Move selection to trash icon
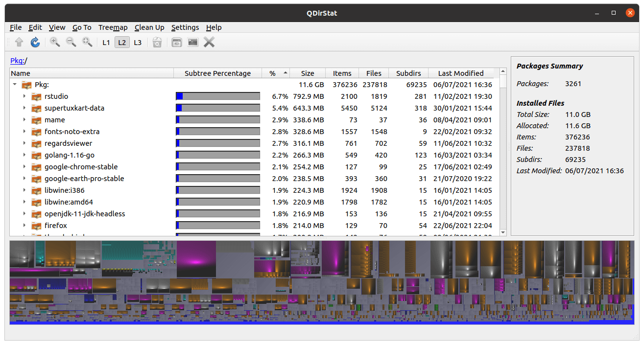This screenshot has height=345, width=644. (x=157, y=43)
